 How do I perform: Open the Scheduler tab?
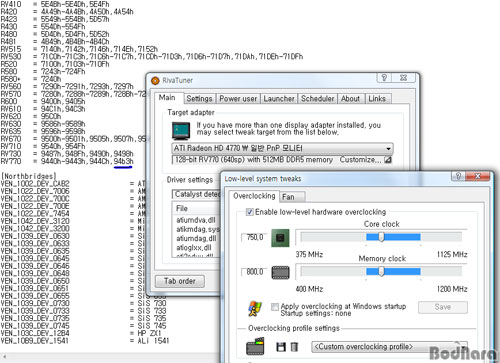tap(318, 99)
